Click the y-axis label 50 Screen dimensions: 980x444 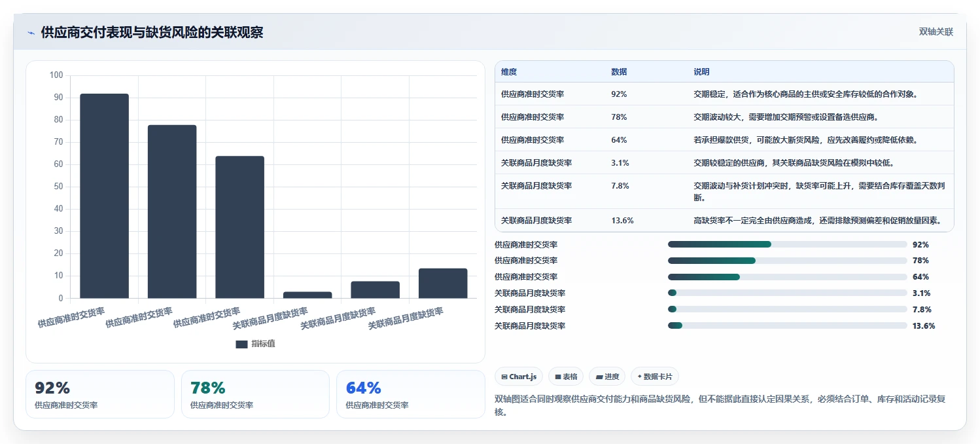coord(58,187)
